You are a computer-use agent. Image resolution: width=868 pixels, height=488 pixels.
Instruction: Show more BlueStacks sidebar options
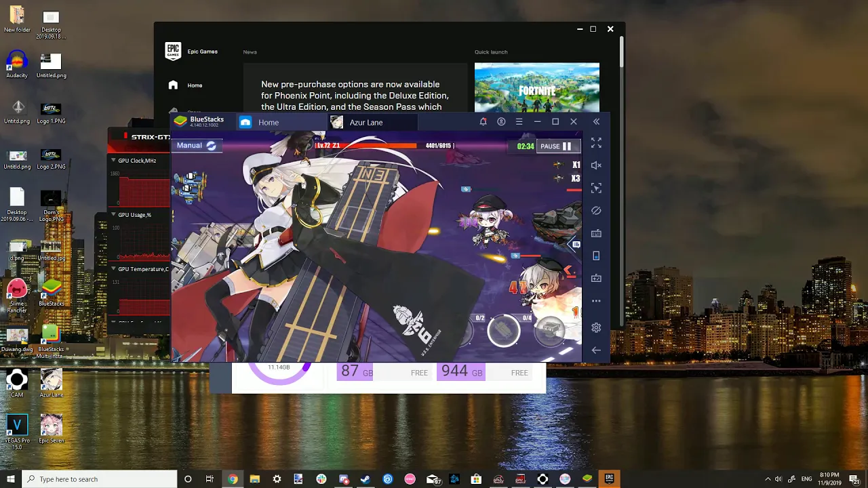coord(596,301)
